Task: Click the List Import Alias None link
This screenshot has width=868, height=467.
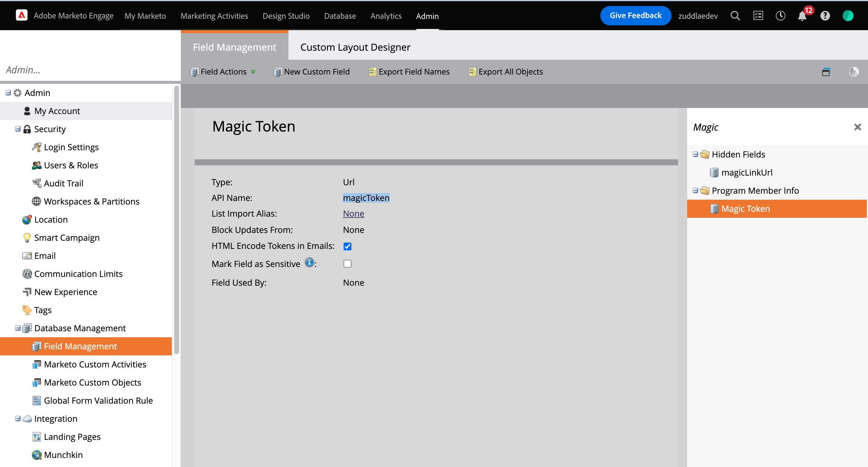Action: tap(353, 213)
